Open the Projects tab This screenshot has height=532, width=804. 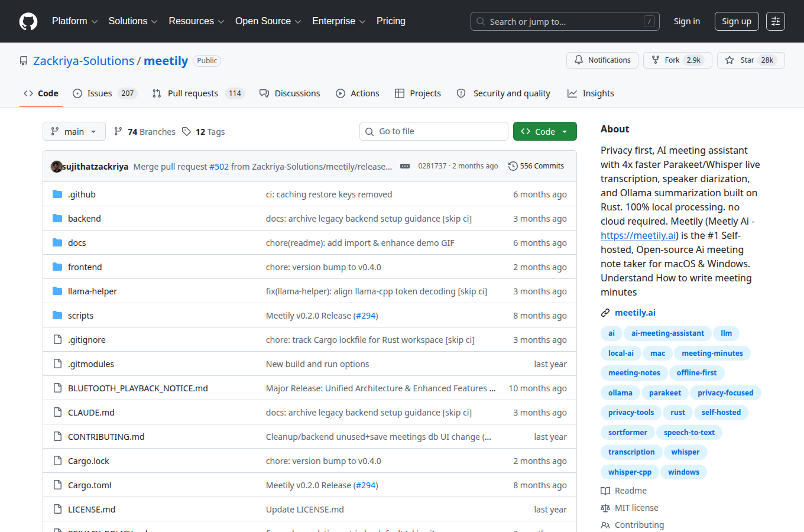pyautogui.click(x=418, y=93)
